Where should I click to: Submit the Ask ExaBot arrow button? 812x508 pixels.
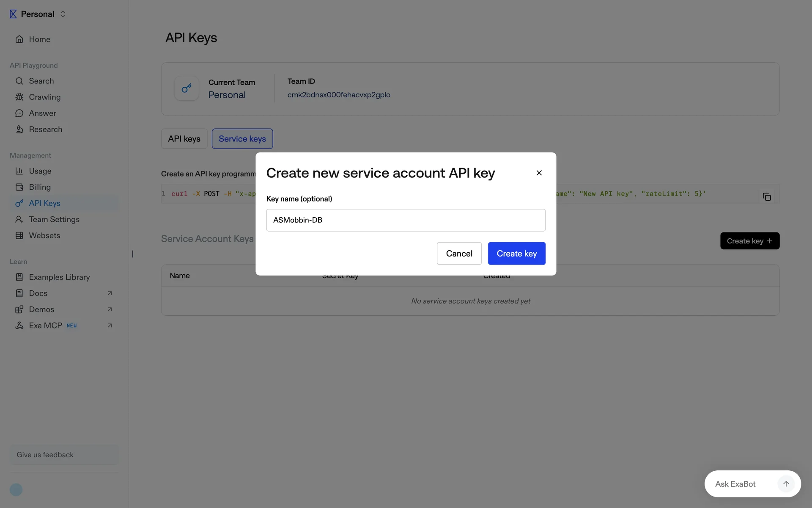(x=786, y=484)
